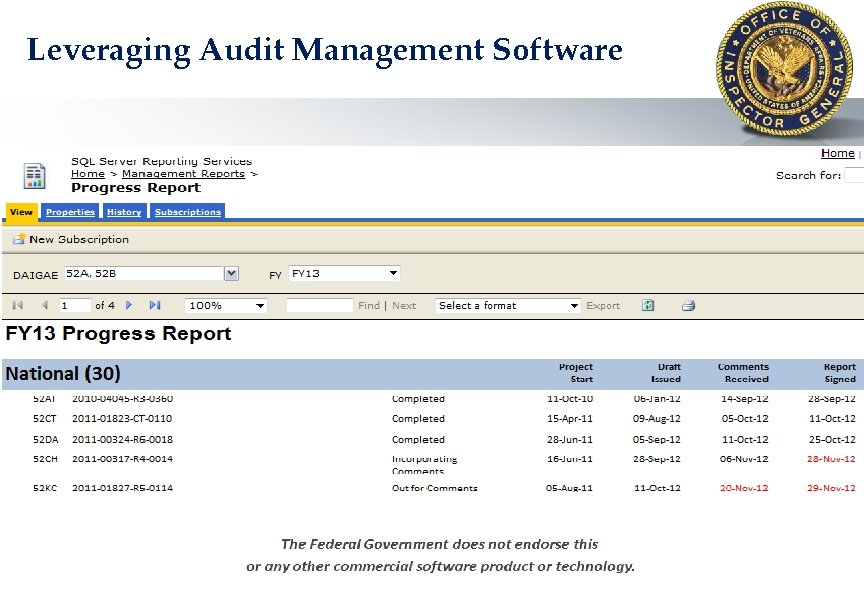Viewport: 864px width, 598px height.
Task: Click the 15-Apr-11 project start date
Action: (x=570, y=418)
